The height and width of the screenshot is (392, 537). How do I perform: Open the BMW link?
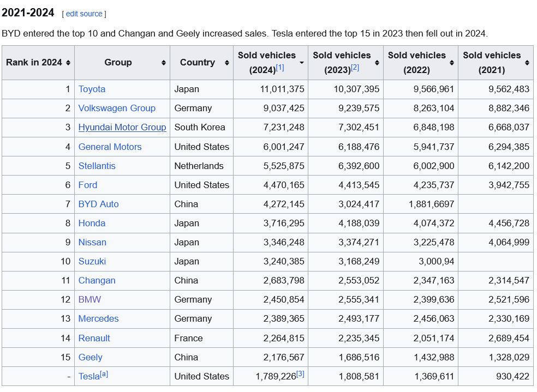(89, 300)
